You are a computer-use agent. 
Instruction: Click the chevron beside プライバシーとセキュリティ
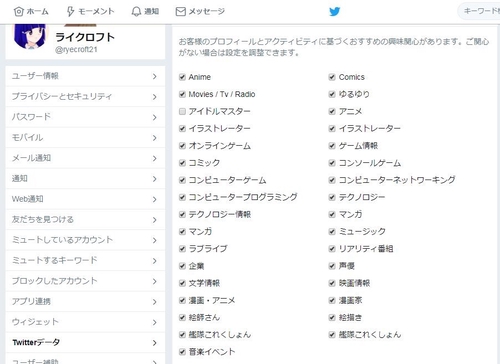pyautogui.click(x=154, y=97)
